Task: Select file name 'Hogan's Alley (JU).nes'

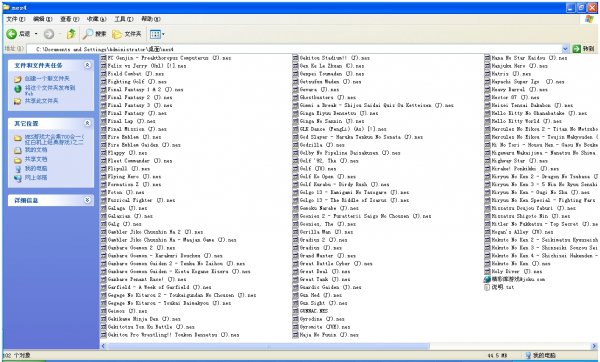Action: [x=522, y=232]
